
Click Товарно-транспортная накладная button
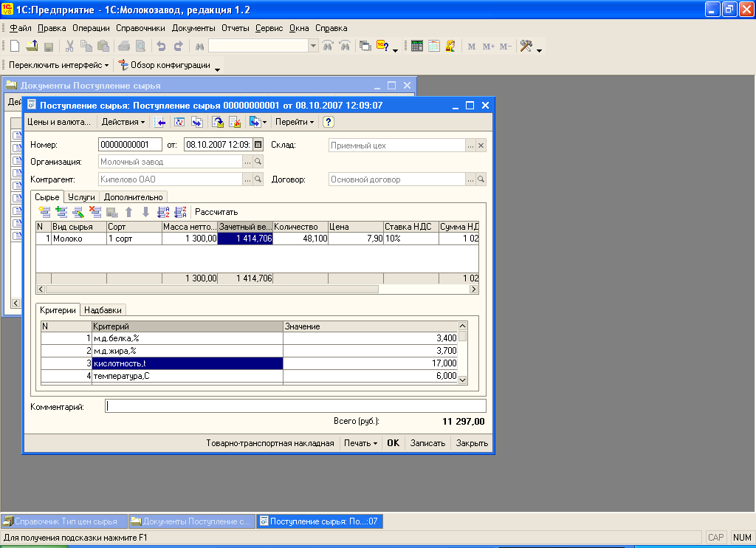tap(270, 443)
